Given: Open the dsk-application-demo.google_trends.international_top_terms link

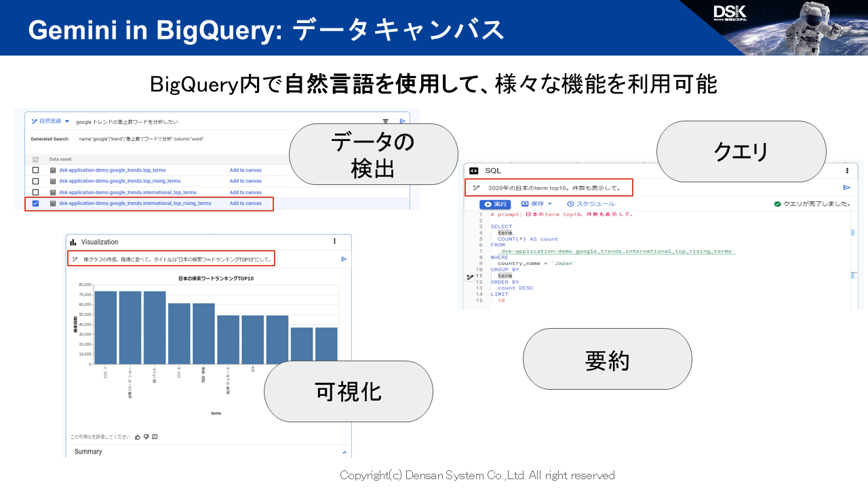Looking at the screenshot, I should click(127, 192).
